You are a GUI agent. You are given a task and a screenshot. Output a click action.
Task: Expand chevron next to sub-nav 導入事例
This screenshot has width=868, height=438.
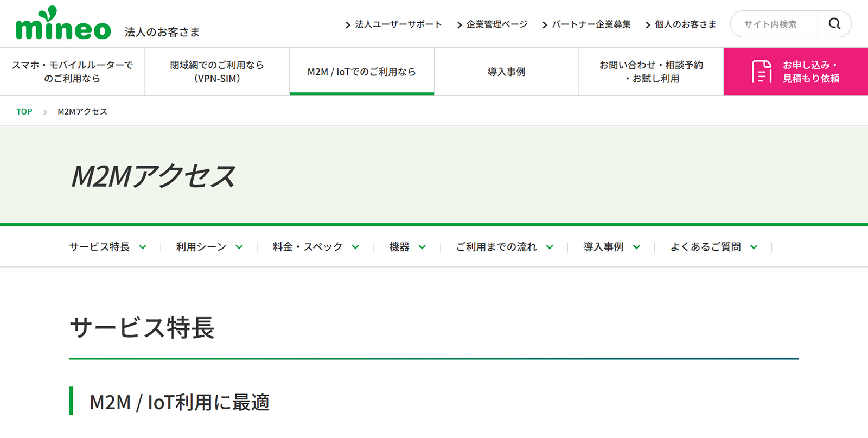636,247
